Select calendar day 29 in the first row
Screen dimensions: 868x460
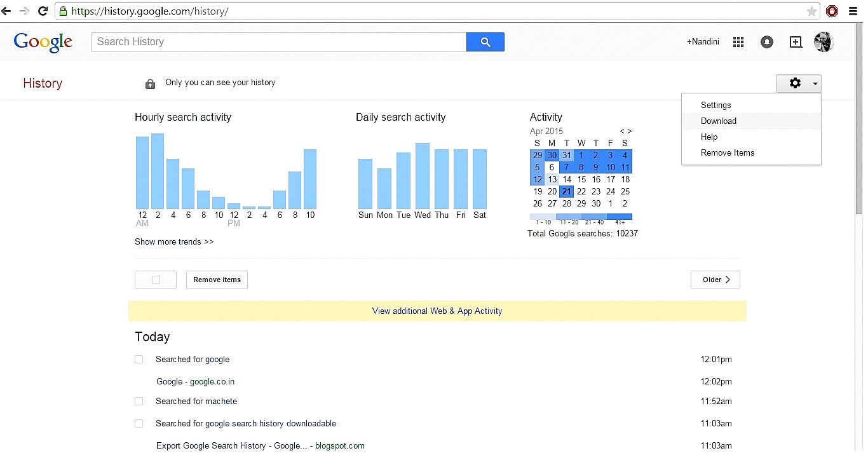coord(538,155)
